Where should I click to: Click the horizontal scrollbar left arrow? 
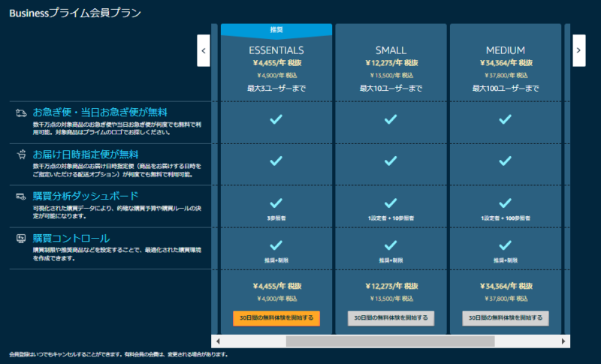(218, 341)
